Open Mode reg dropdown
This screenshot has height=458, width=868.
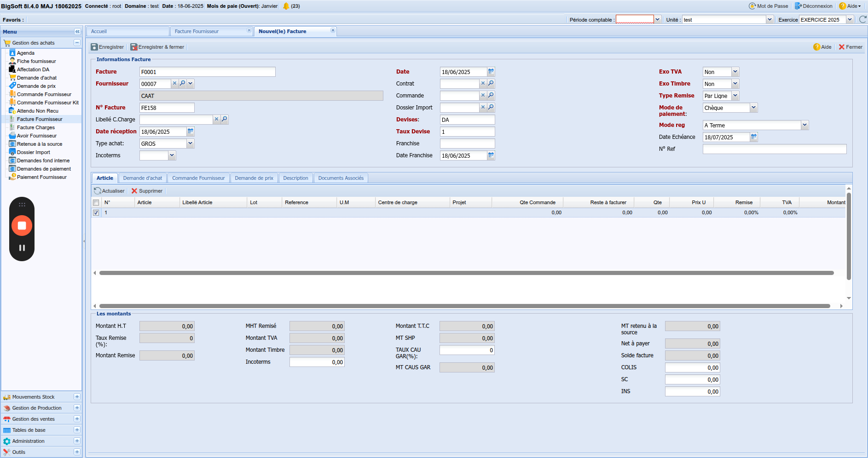(x=804, y=125)
